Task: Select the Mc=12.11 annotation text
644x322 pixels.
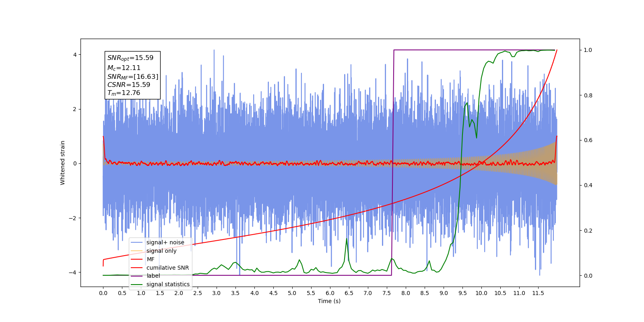Action: [x=124, y=68]
